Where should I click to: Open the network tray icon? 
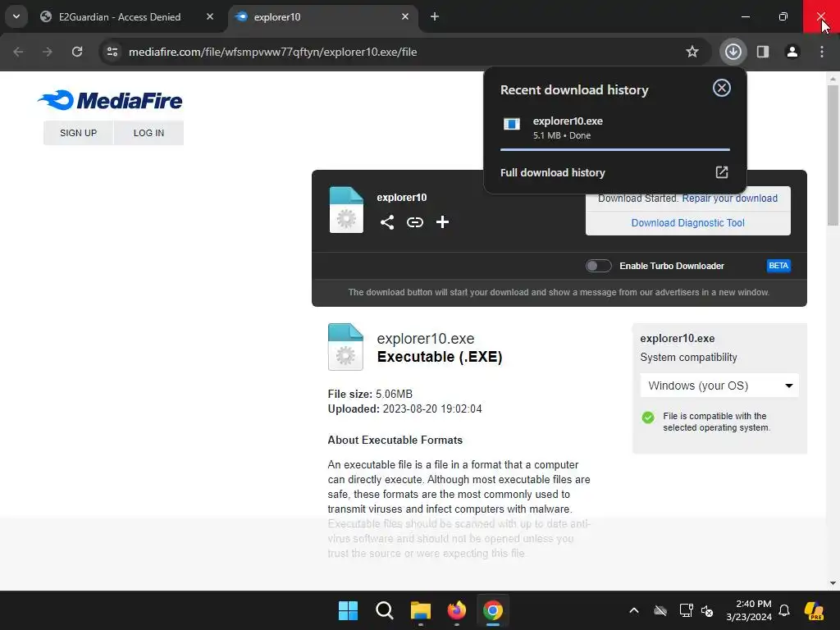686,610
